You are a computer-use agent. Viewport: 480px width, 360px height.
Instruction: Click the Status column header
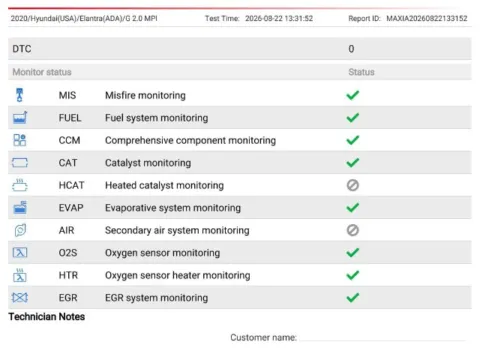(361, 72)
